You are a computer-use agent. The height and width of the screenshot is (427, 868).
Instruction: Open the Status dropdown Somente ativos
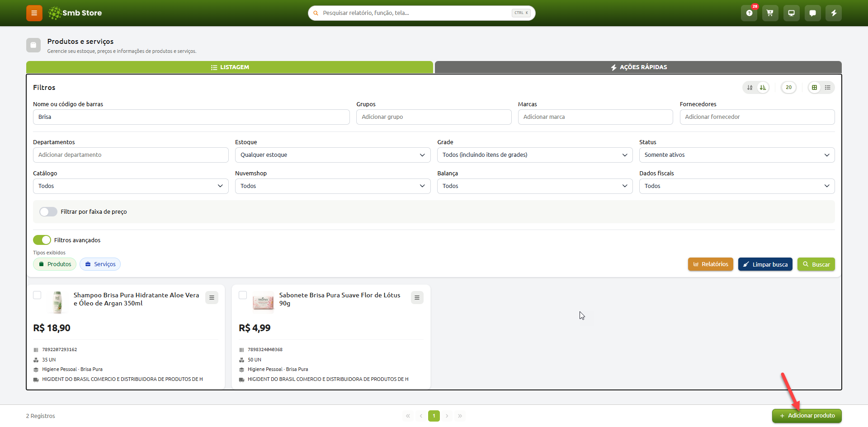point(737,155)
